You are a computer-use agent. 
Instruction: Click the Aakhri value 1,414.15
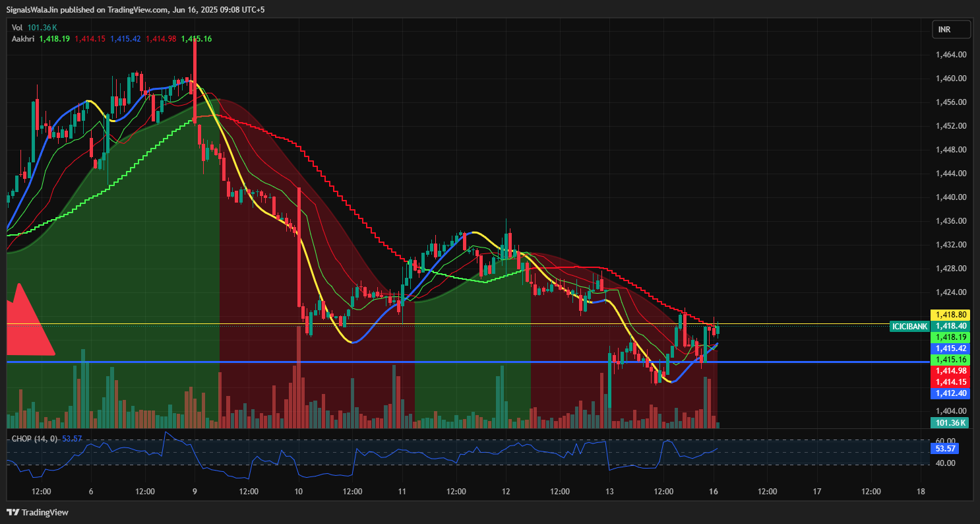[90, 39]
